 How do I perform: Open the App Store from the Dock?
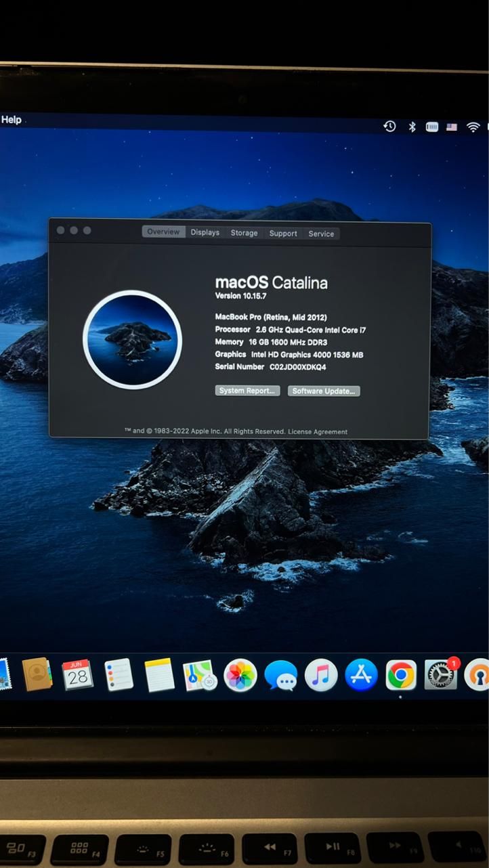(x=361, y=676)
